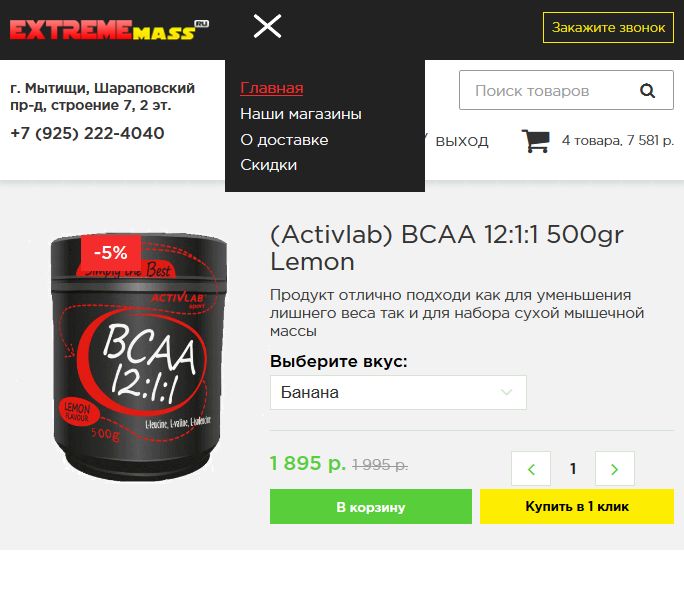Screen dimensions: 684x591
Task: Open Скидки menu entry
Action: 268,165
